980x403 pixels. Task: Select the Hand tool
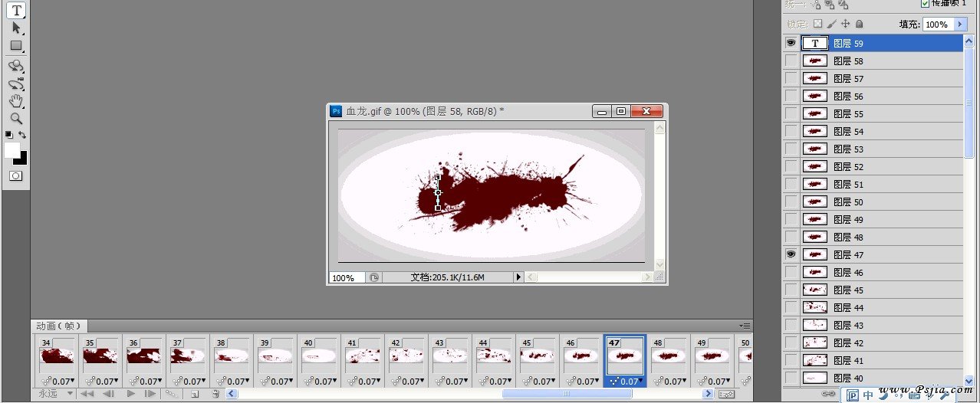point(16,101)
